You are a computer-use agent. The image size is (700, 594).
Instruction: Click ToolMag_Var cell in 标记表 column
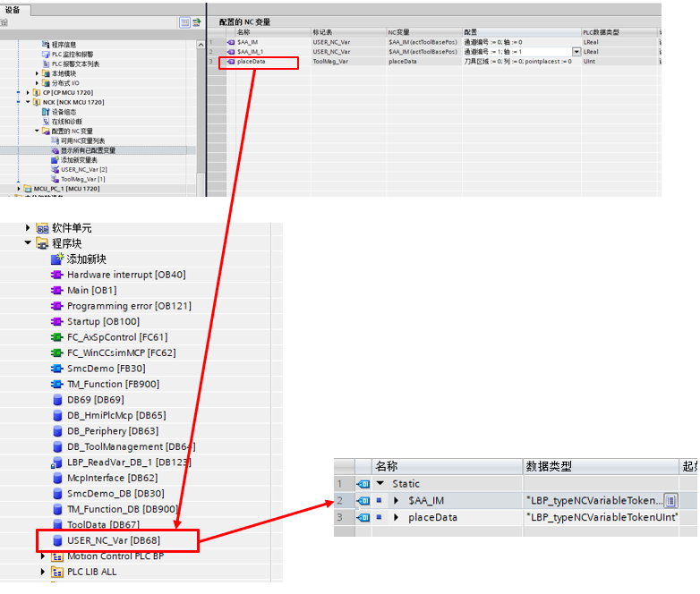(x=348, y=62)
